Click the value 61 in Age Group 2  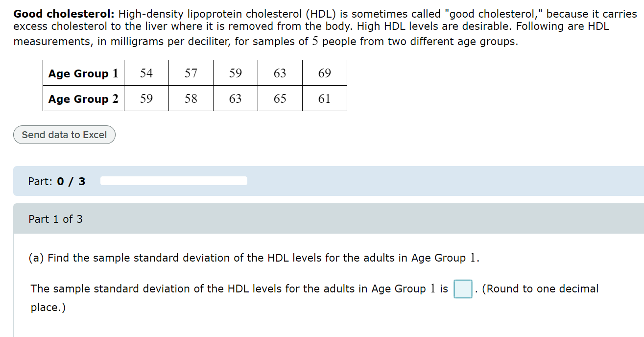(324, 98)
